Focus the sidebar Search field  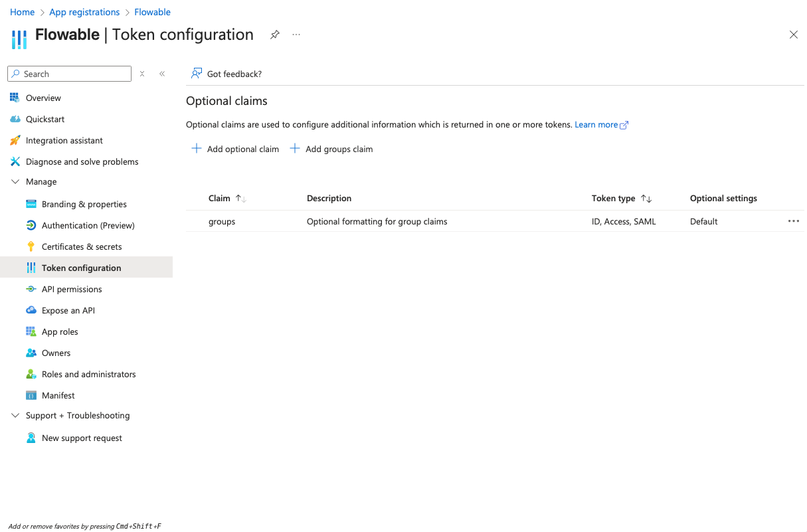pos(74,74)
